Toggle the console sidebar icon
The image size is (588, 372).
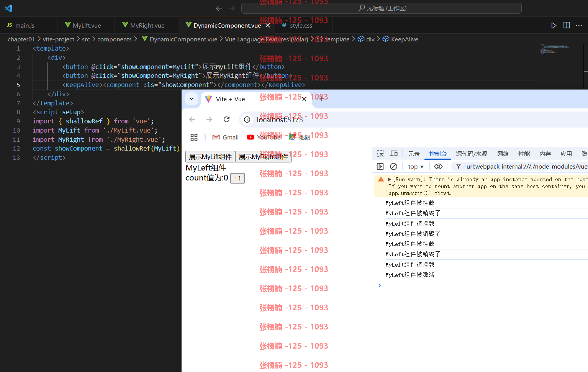(x=380, y=166)
